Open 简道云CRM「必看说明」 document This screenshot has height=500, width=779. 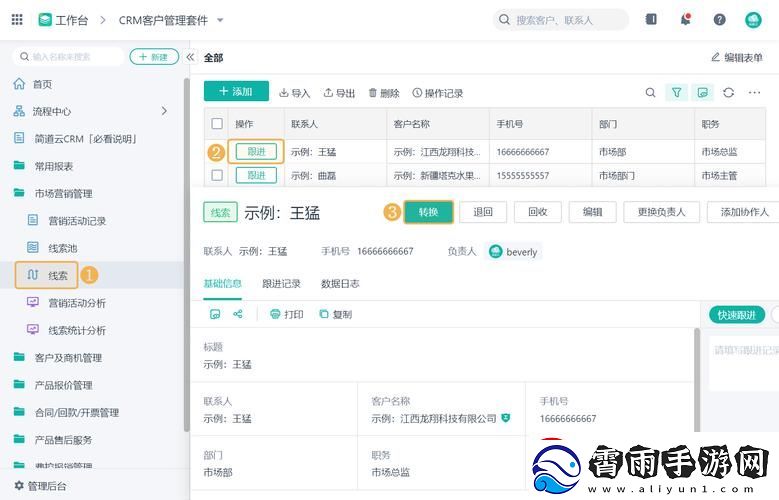85,139
